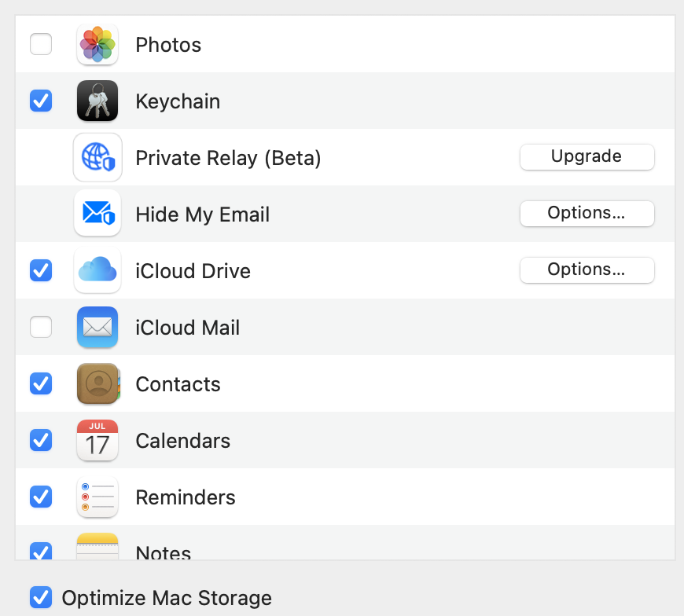Click the Private Relay globe icon
This screenshot has height=616, width=684.
click(97, 157)
